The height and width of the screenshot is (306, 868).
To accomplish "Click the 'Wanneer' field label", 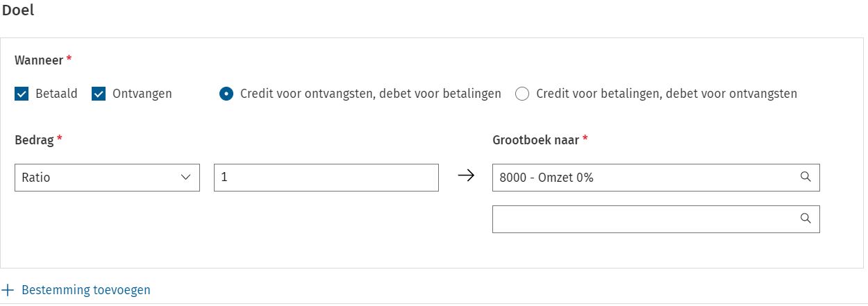I will pos(39,60).
